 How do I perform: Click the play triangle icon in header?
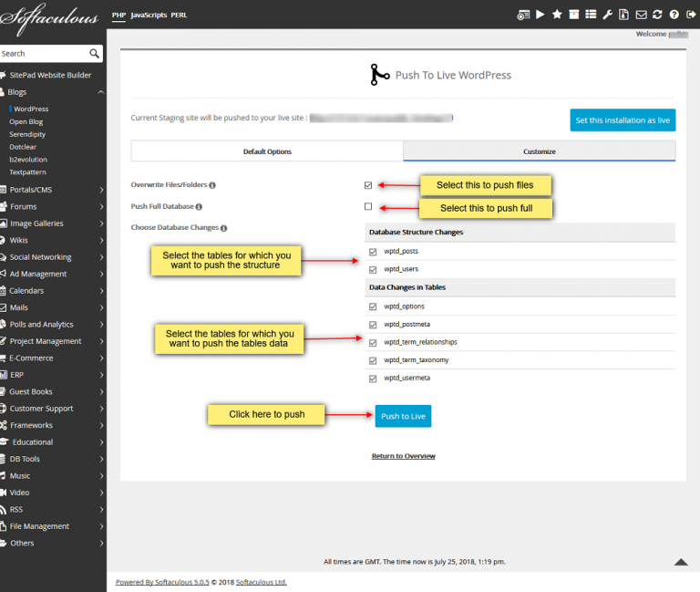(540, 15)
